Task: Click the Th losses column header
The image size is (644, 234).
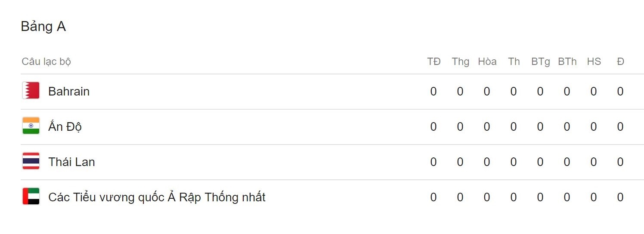Action: point(514,62)
